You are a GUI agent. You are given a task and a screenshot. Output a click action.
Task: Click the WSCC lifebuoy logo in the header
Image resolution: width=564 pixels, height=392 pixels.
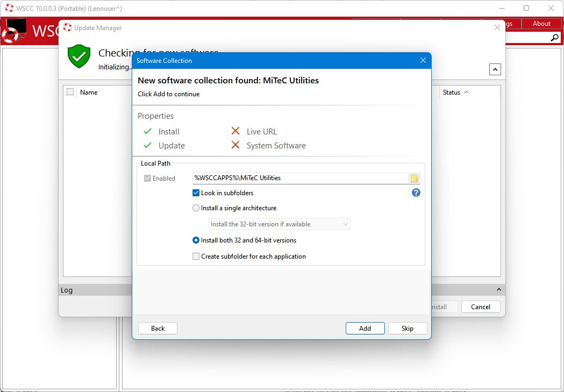point(15,31)
